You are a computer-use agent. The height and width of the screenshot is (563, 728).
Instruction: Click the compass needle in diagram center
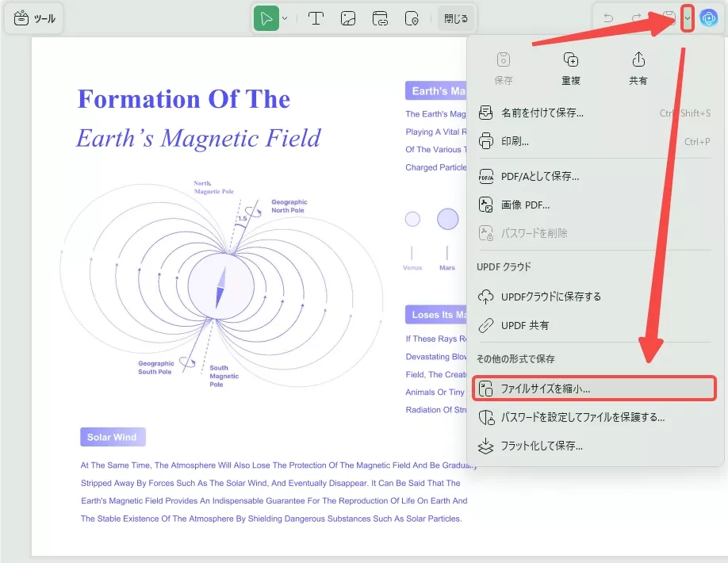click(x=221, y=288)
